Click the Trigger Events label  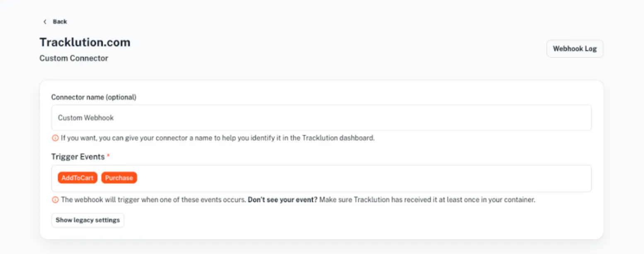click(78, 157)
